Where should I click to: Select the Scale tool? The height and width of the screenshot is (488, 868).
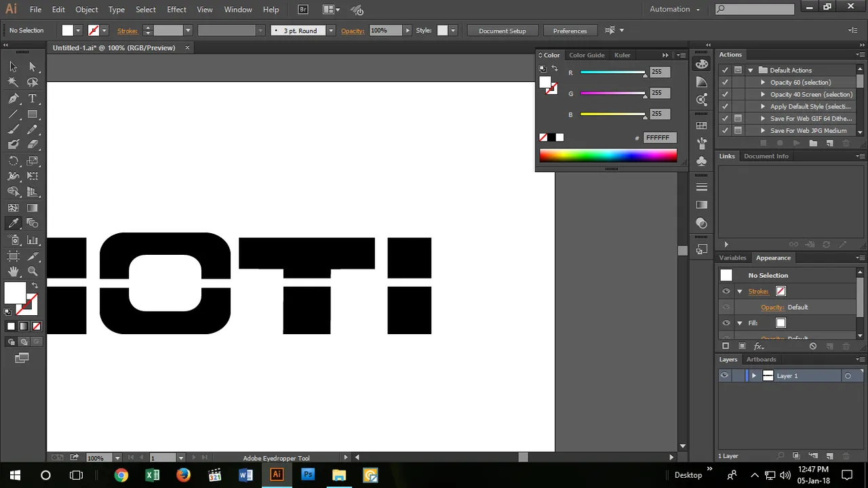(x=33, y=161)
